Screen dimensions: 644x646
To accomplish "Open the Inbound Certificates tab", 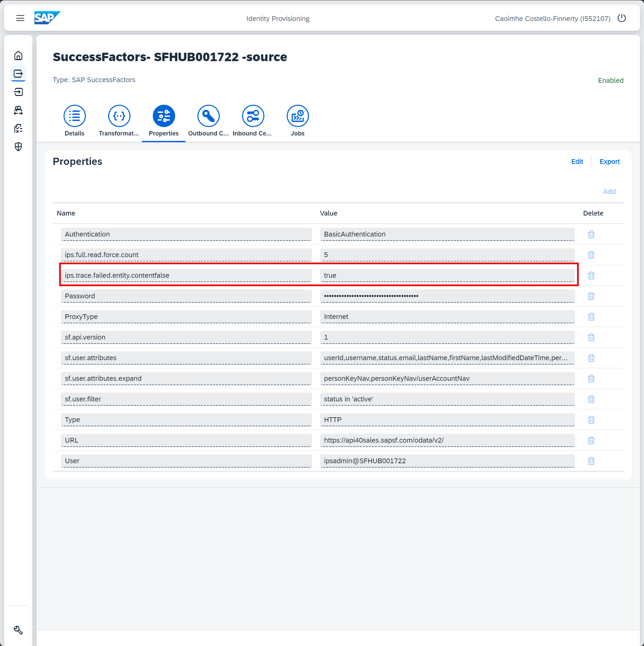I will (x=253, y=121).
